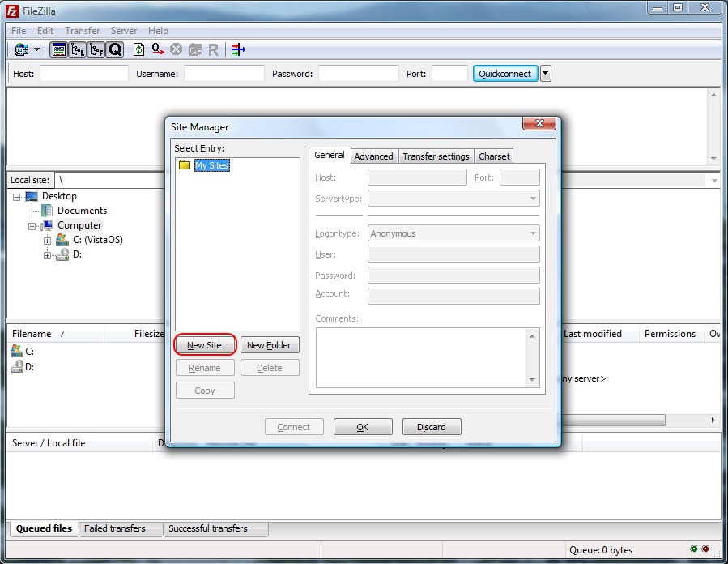Click the New Site button
Screen dimensions: 728x564
pyautogui.click(x=204, y=345)
